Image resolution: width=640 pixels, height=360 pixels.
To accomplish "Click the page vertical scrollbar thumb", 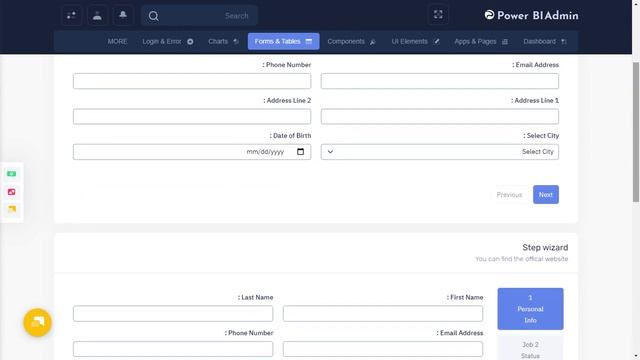I will [x=636, y=132].
